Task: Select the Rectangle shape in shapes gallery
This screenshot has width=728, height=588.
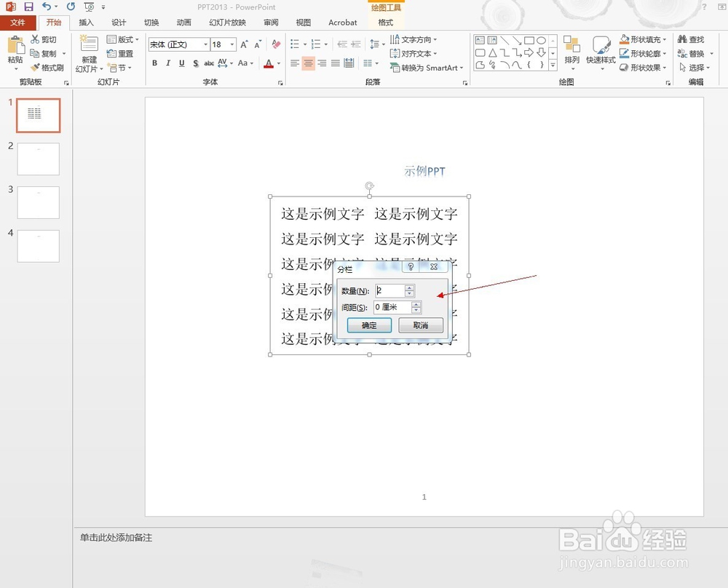Action: (x=529, y=40)
